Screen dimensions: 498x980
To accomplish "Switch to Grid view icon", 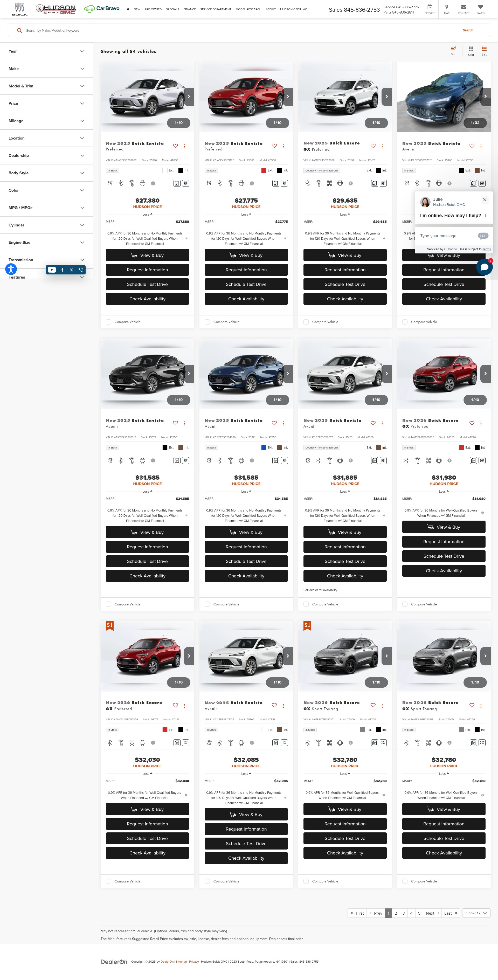I will pos(471,51).
